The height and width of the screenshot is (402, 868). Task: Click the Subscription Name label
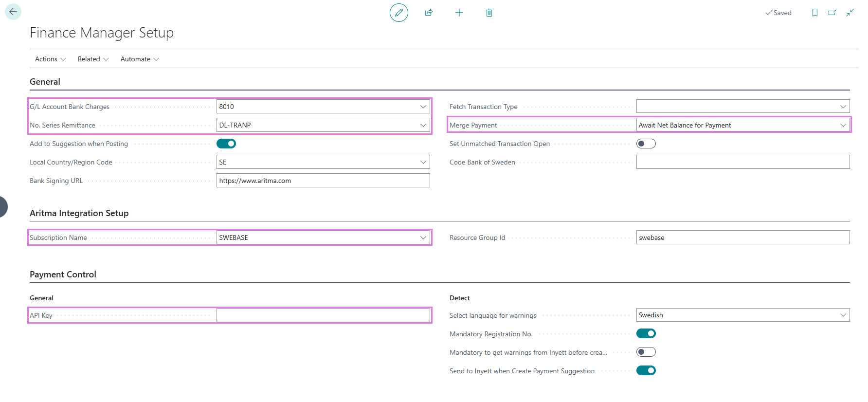58,238
